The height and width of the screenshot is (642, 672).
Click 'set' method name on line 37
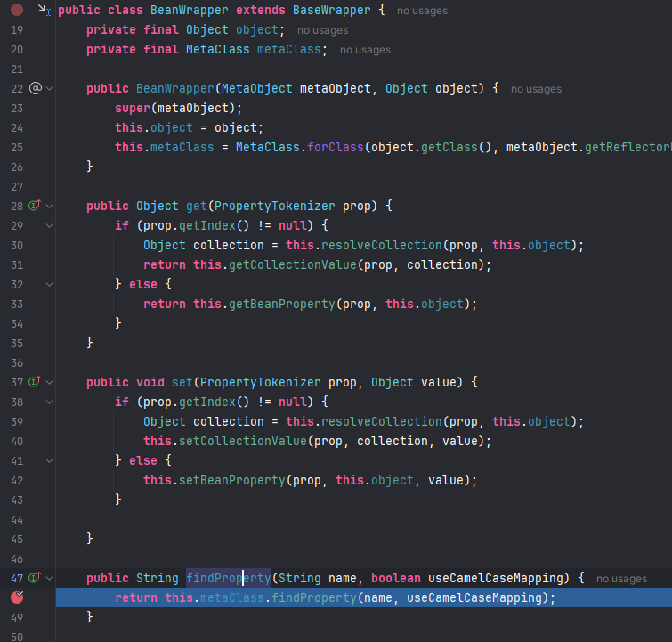[182, 382]
